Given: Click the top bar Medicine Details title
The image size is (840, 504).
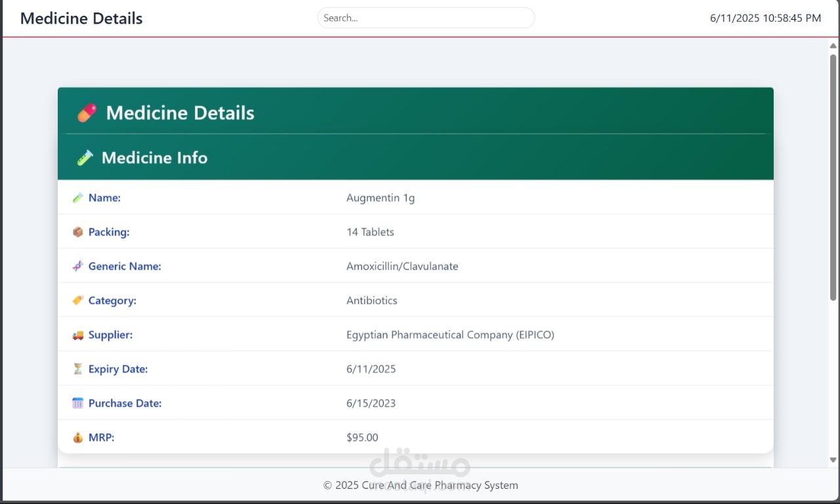Looking at the screenshot, I should coord(81,18).
